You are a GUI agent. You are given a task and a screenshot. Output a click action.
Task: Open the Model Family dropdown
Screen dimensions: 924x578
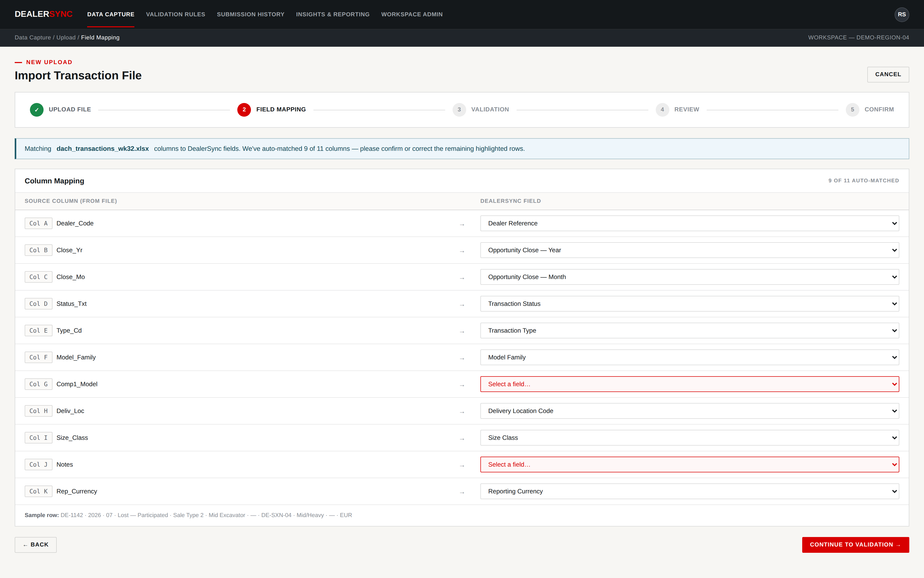pos(689,357)
